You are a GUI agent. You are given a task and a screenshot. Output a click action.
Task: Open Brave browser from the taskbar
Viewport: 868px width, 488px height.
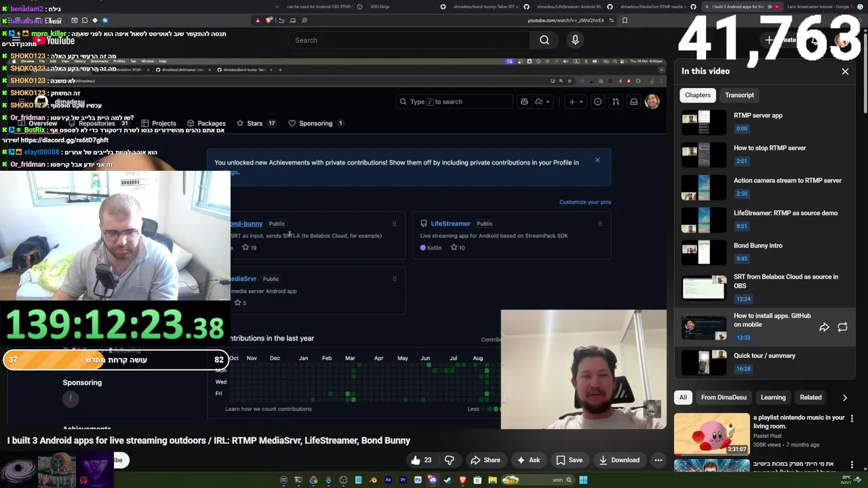[x=462, y=480]
